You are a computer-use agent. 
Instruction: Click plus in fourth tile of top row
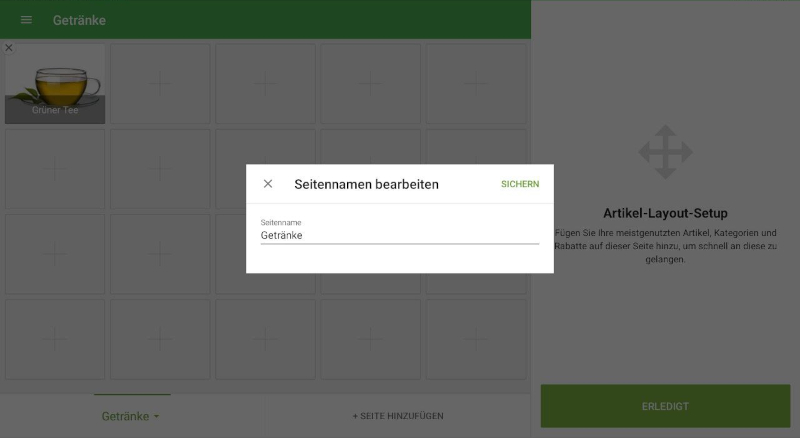pos(371,84)
